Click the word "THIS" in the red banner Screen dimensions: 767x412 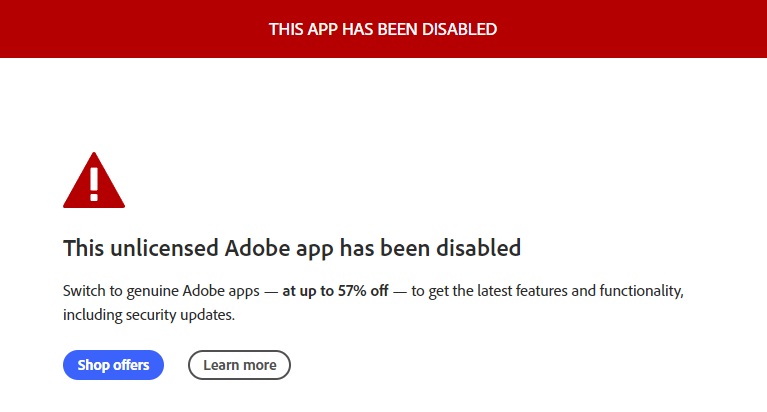(x=287, y=29)
